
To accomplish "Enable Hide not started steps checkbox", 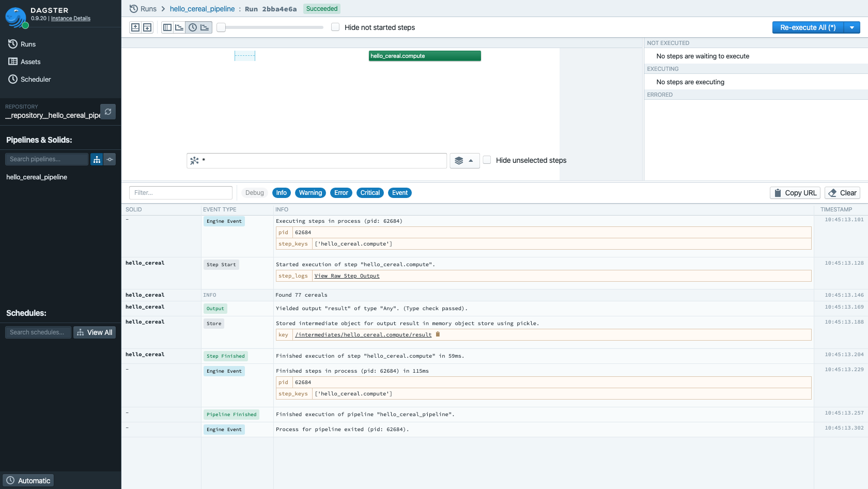I will click(x=335, y=27).
